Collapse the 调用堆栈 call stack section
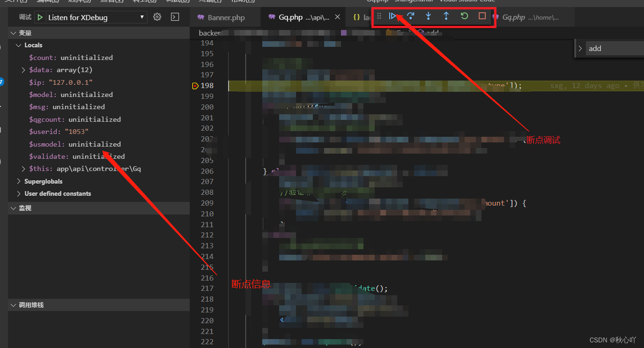The image size is (644, 348). coord(99,305)
